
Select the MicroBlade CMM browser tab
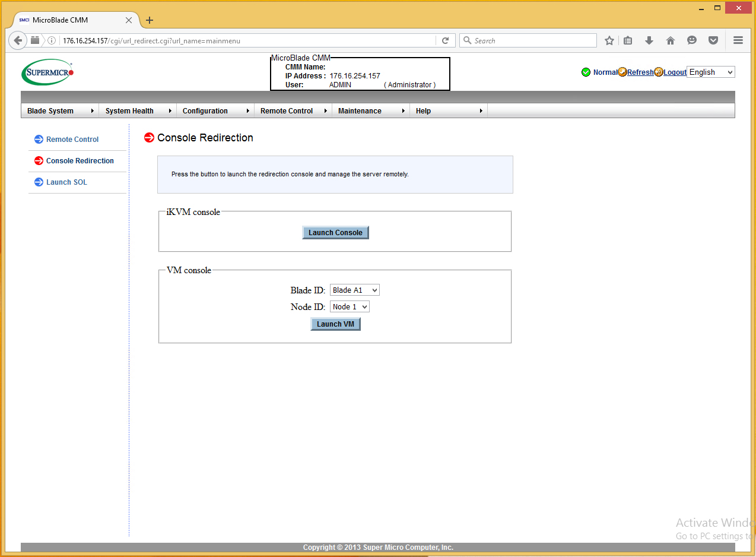(x=75, y=20)
